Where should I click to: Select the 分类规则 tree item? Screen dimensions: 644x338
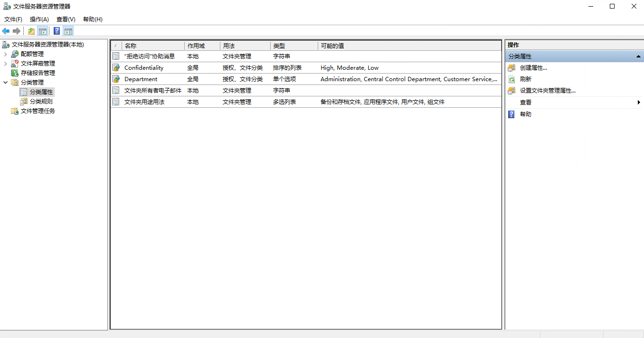(41, 102)
